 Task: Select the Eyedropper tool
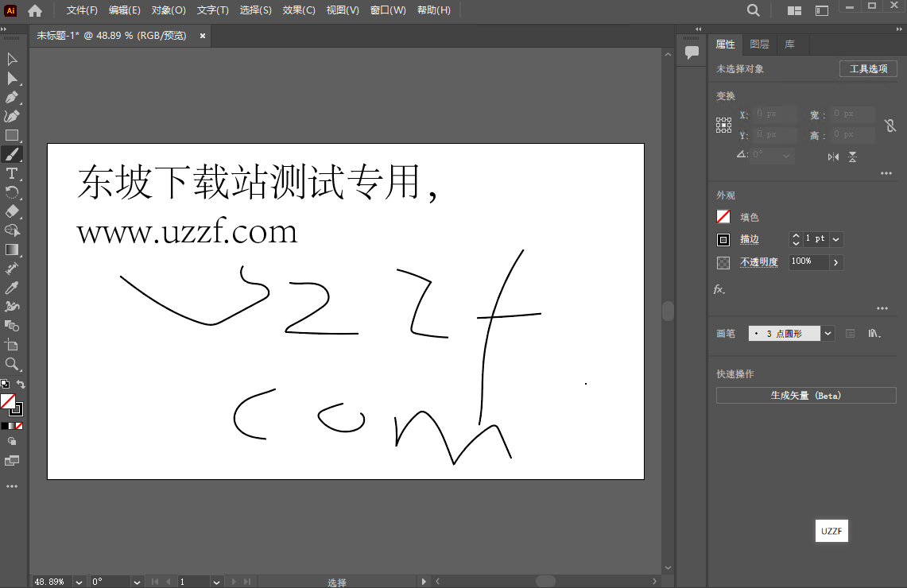(11, 288)
